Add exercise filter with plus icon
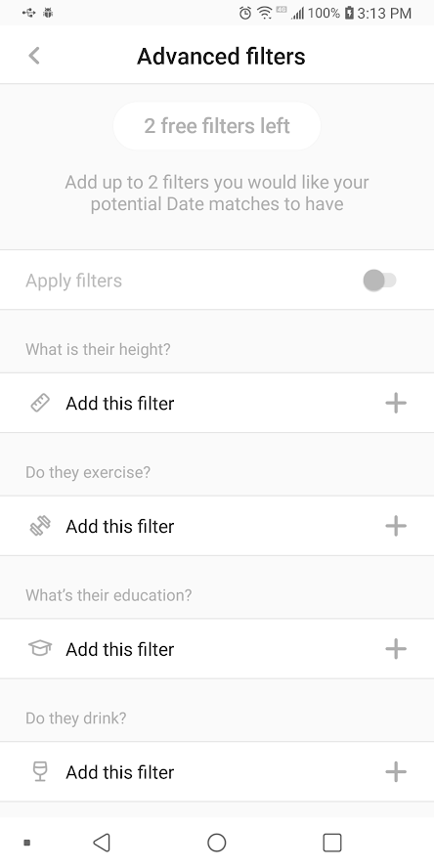 click(396, 526)
